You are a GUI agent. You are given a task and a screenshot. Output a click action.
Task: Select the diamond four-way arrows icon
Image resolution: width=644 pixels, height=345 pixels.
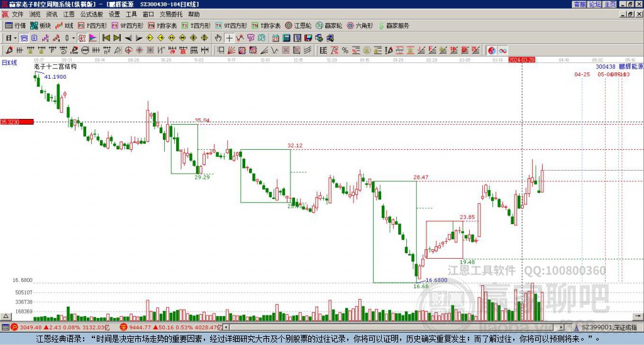point(204,38)
